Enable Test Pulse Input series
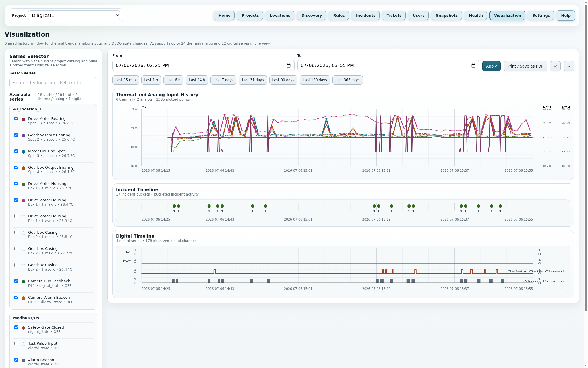588x368 pixels. (16, 344)
